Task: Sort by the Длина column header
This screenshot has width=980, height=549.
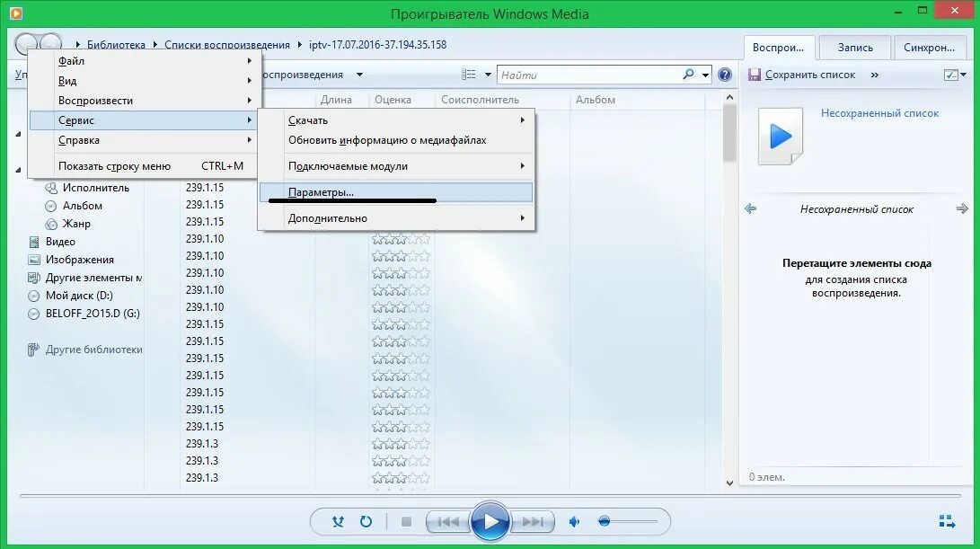Action: (336, 100)
